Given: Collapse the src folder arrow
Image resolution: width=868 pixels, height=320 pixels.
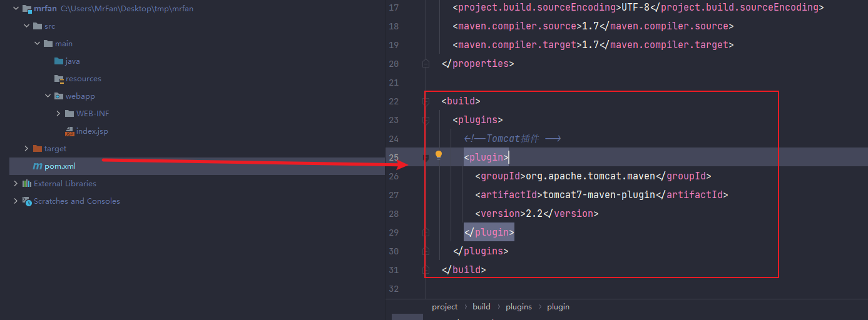Looking at the screenshot, I should pos(26,26).
